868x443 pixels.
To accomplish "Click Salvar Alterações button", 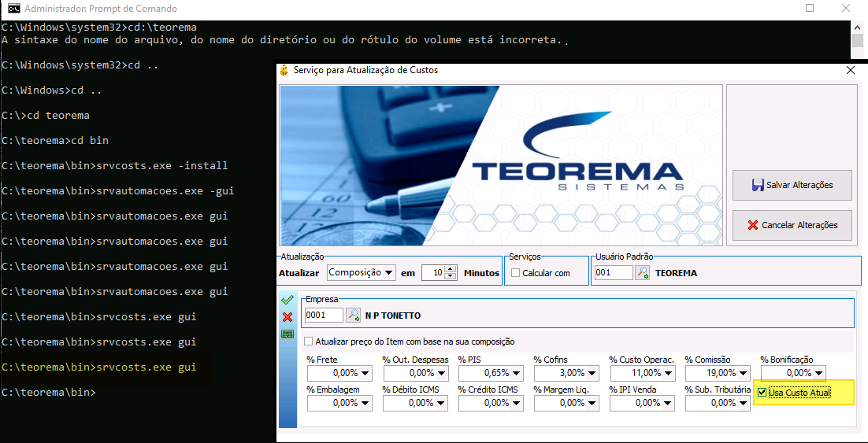I will click(792, 185).
